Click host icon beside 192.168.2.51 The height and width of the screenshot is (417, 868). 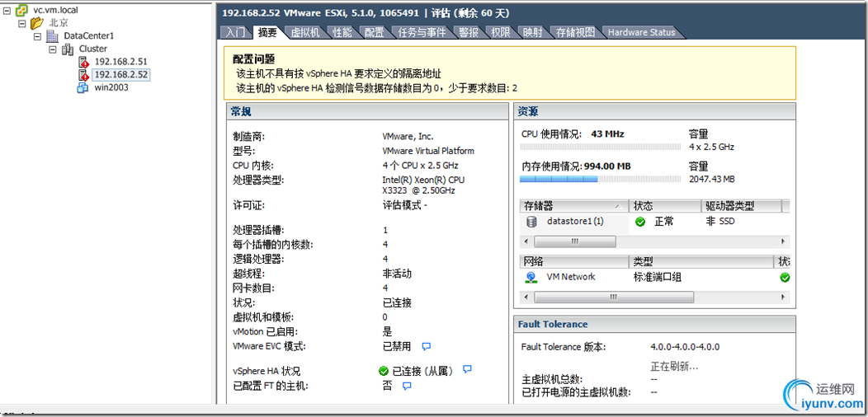coord(83,61)
